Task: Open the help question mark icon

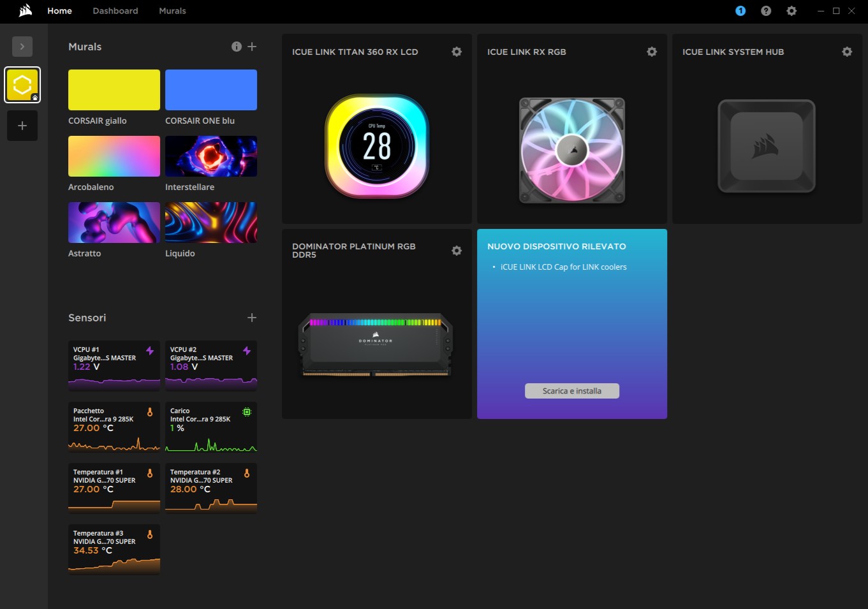Action: [766, 11]
